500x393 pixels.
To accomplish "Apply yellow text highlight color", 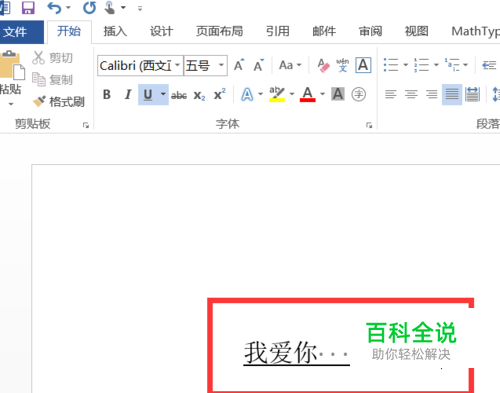I will (277, 95).
